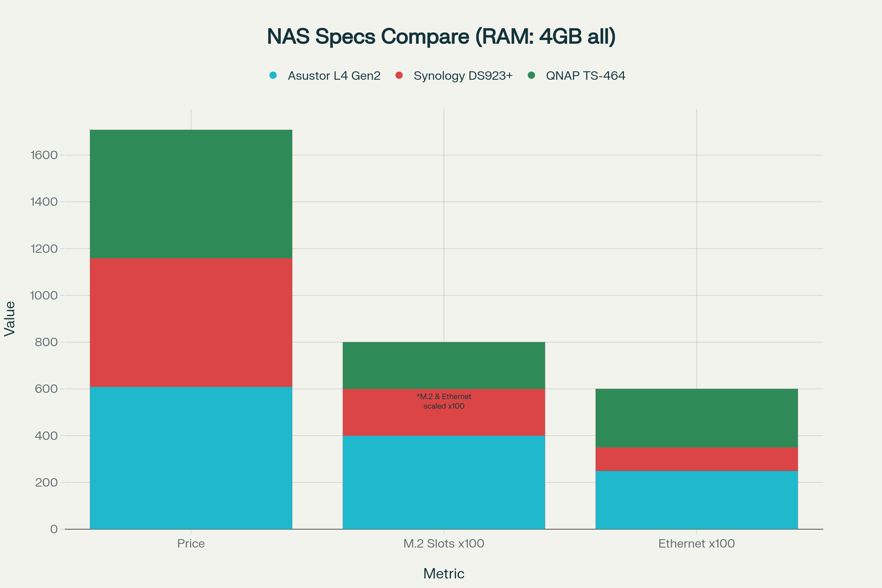Screen dimensions: 882x588
Task: Click the blue Asustor segment in Ethernet bar
Action: [697, 500]
